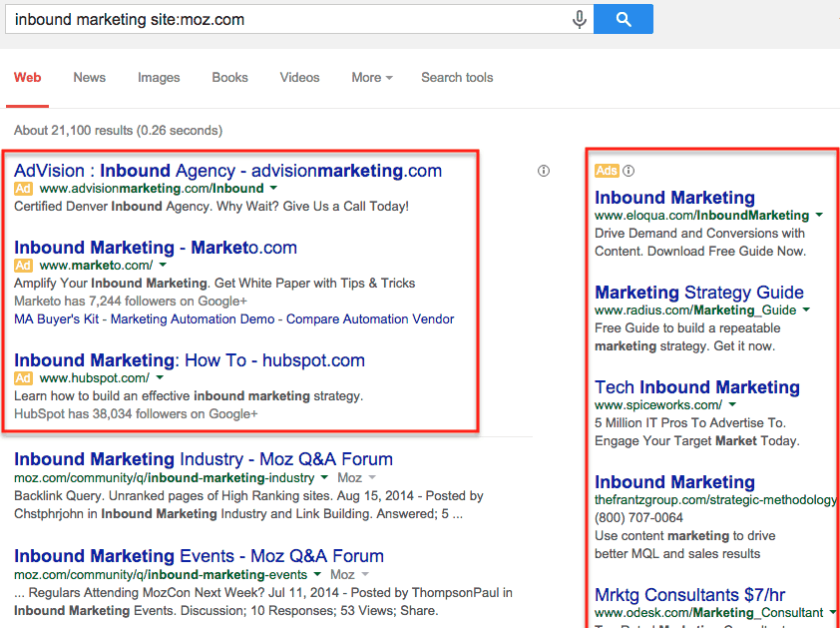Open grey Moz dropdown on Events result
This screenshot has width=840, height=628.
coord(350,574)
